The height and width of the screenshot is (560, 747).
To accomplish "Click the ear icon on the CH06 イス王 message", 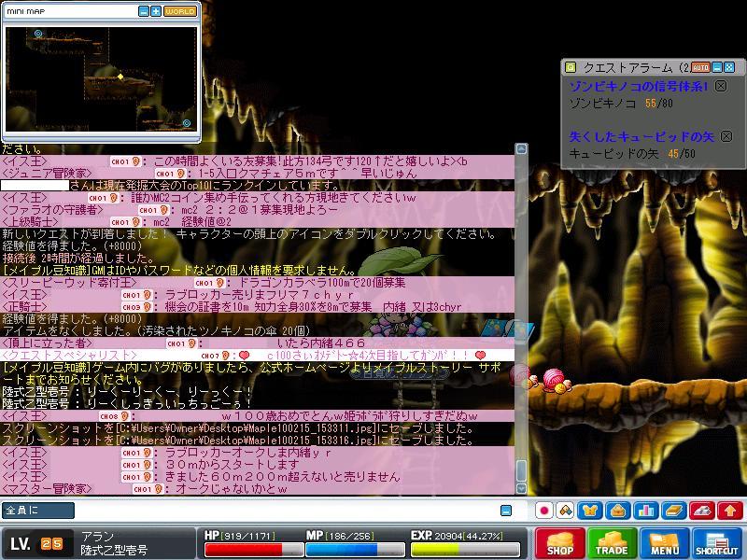I will pos(125,415).
